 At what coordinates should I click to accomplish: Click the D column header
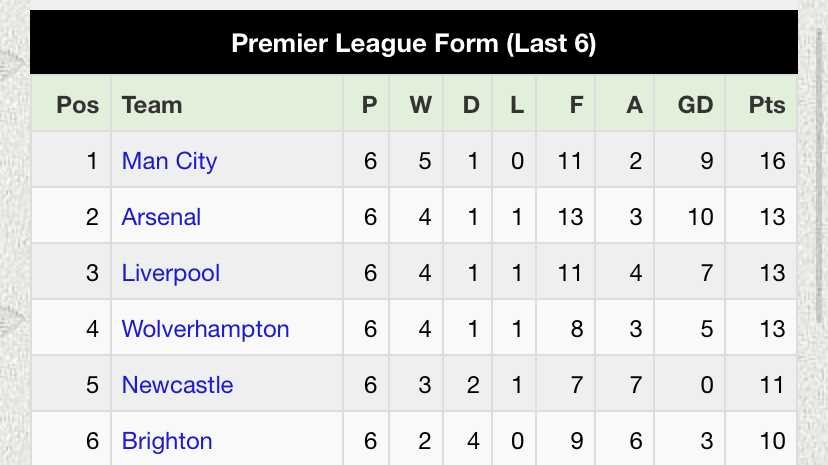pyautogui.click(x=471, y=105)
